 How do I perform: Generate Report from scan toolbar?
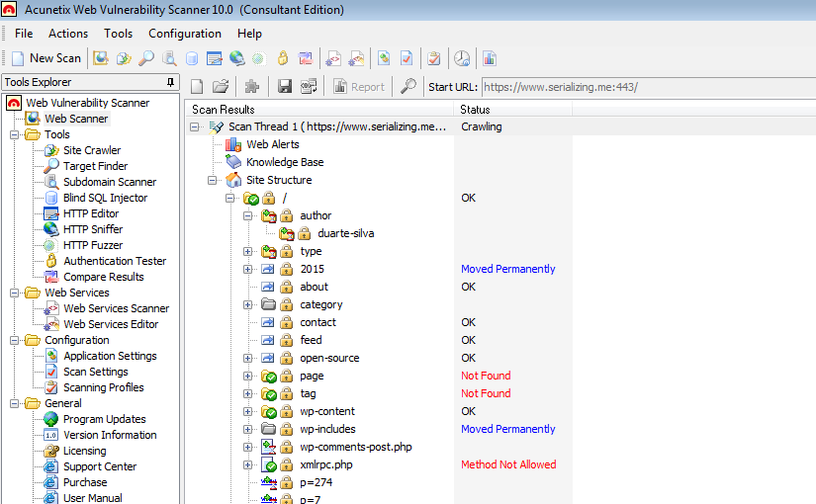click(x=359, y=87)
